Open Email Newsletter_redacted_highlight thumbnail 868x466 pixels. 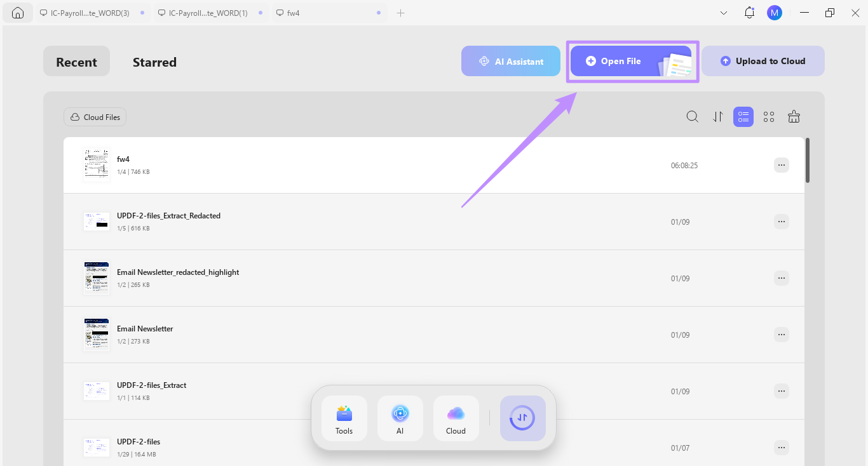97,278
